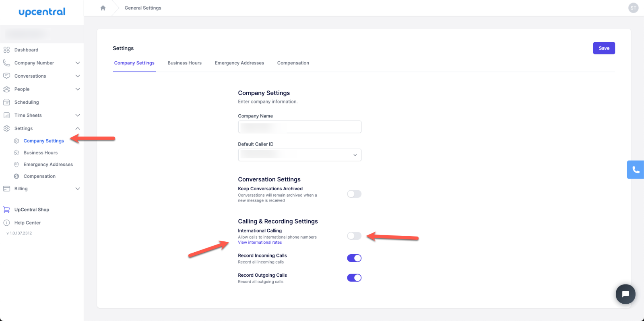Turn off Record Incoming Calls
Image resolution: width=644 pixels, height=321 pixels.
point(354,258)
